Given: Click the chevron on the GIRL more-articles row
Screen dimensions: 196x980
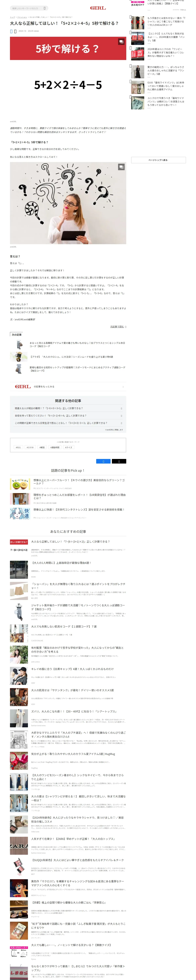Looking at the screenshot, I should click(x=123, y=387).
